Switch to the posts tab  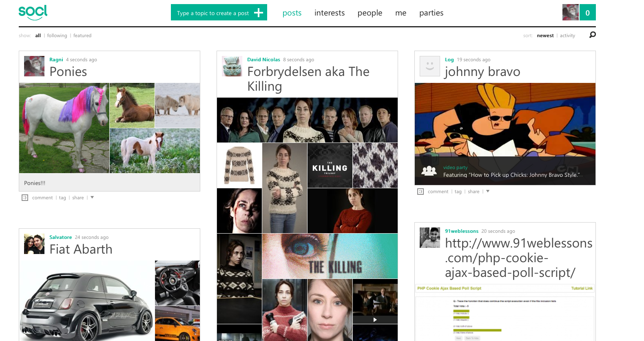(x=292, y=13)
